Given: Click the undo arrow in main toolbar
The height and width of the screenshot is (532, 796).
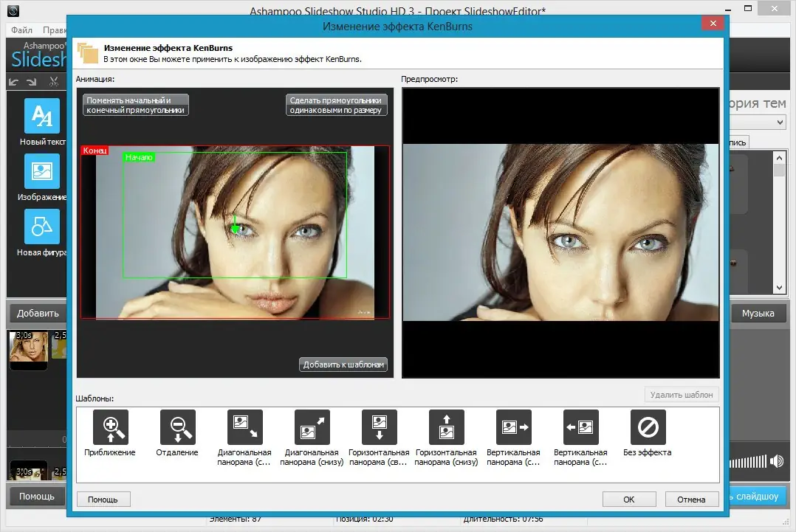Looking at the screenshot, I should [14, 82].
